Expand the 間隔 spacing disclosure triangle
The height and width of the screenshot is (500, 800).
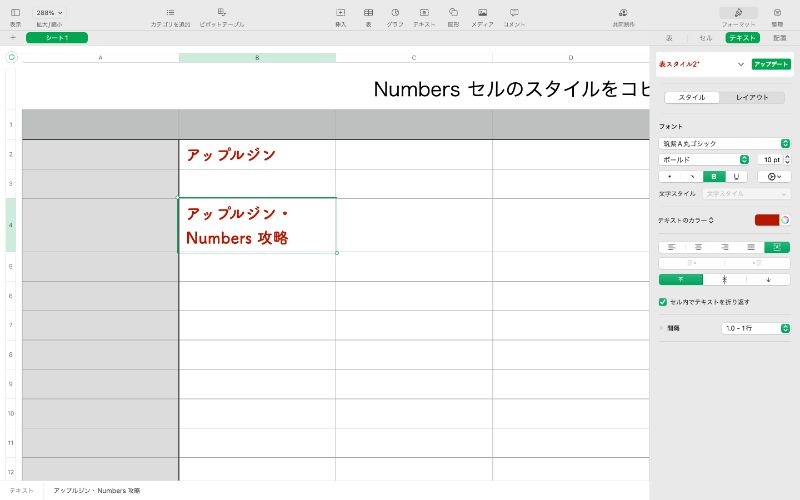click(x=661, y=328)
